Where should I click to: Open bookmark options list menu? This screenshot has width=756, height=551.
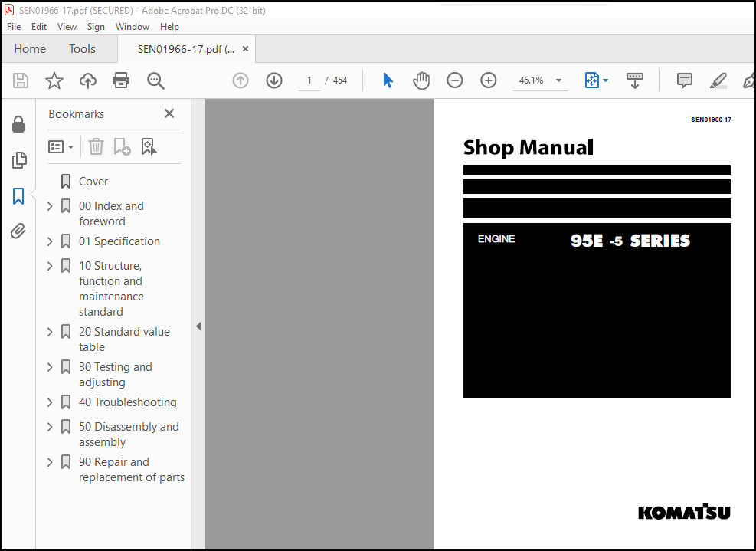(x=61, y=146)
